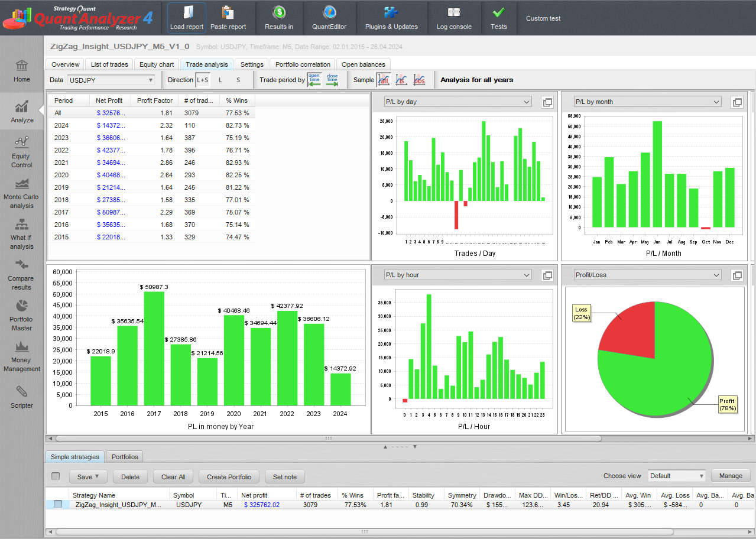
Task: Open QuantEditor from the toolbar
Action: coord(329,18)
